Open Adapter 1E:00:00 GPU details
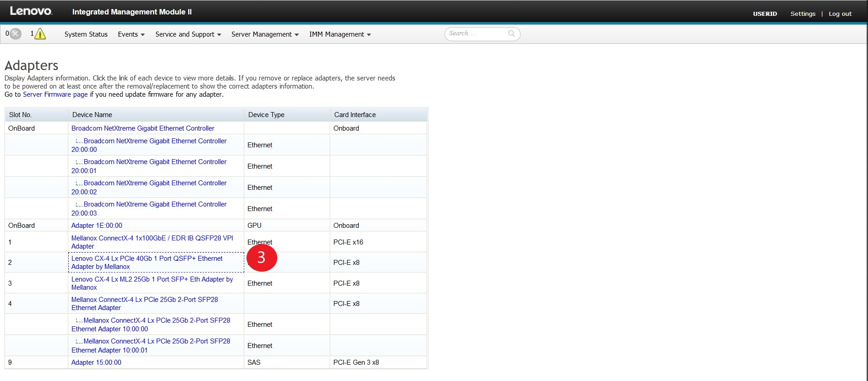The height and width of the screenshot is (381, 868). 97,226
